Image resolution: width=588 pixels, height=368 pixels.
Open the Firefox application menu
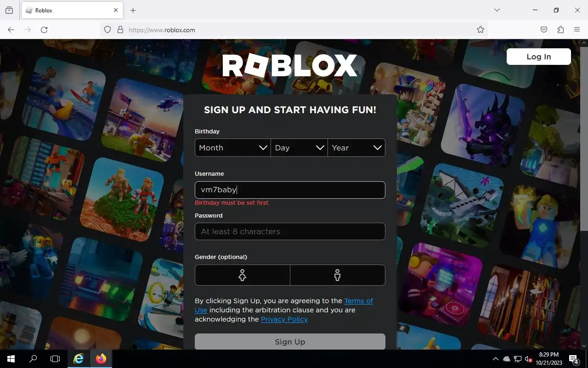pos(577,29)
